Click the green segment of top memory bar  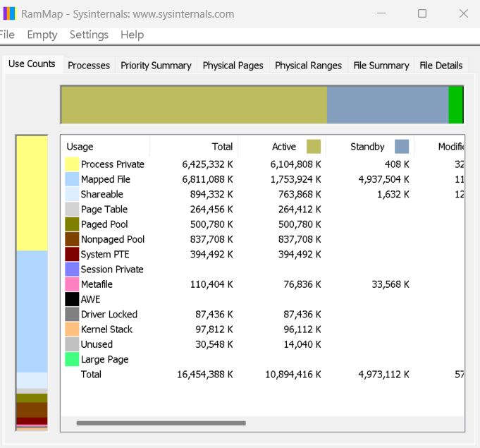[x=456, y=105]
